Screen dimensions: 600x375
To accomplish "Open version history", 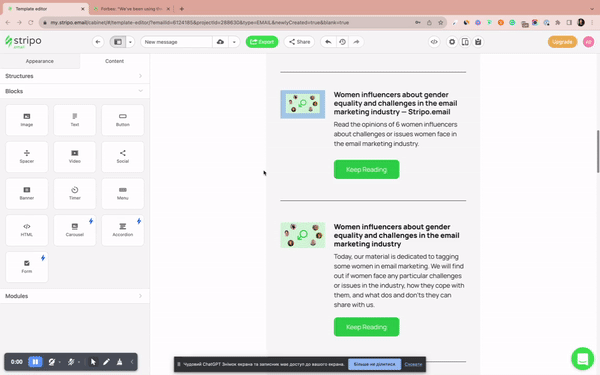I will [x=342, y=42].
